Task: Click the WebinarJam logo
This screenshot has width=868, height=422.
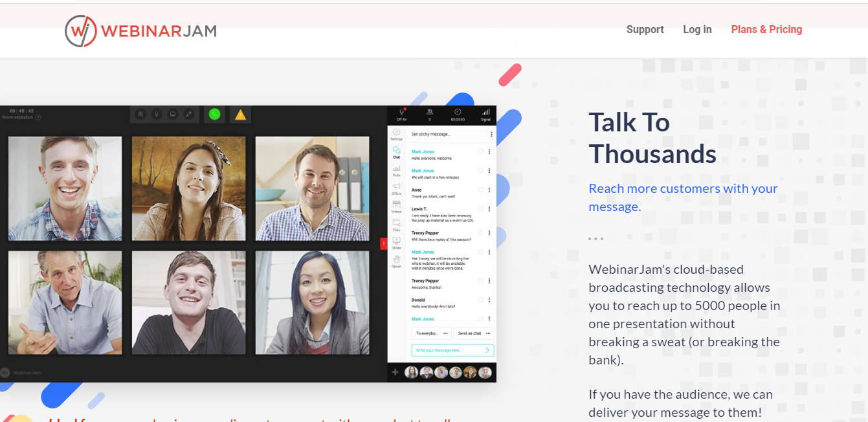Action: (140, 30)
